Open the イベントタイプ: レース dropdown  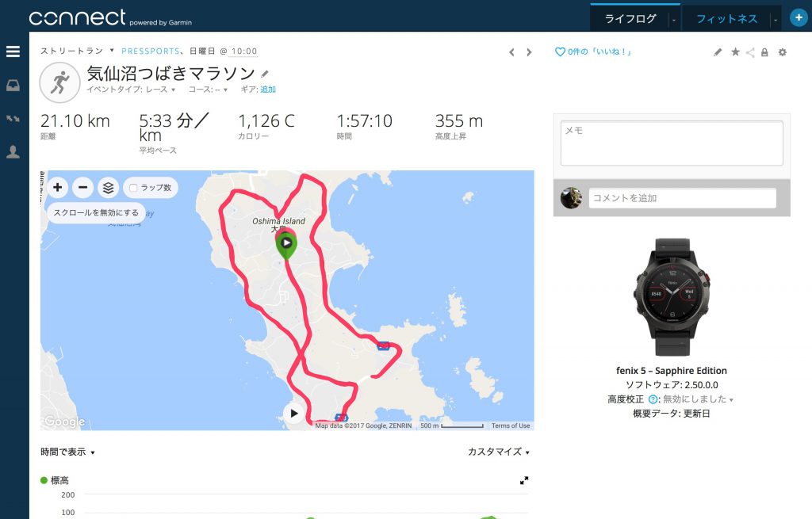pos(131,90)
